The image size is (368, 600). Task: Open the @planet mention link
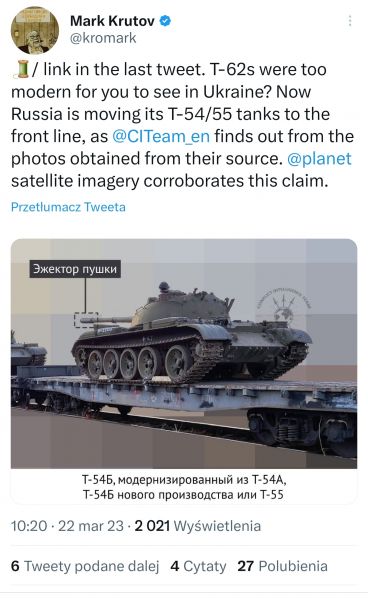click(319, 158)
